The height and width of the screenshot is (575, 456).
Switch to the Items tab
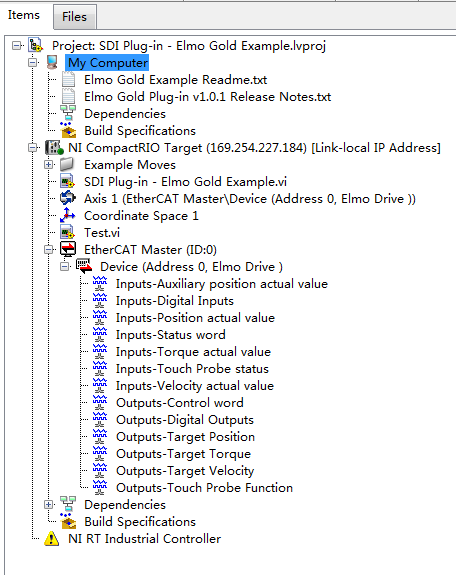click(x=24, y=15)
